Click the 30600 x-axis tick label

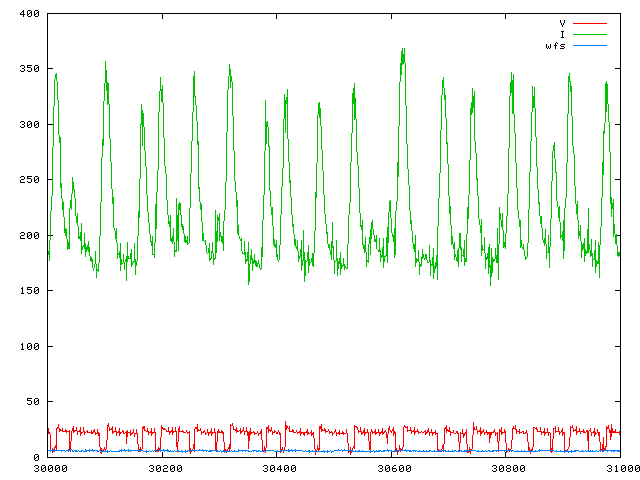tap(392, 468)
